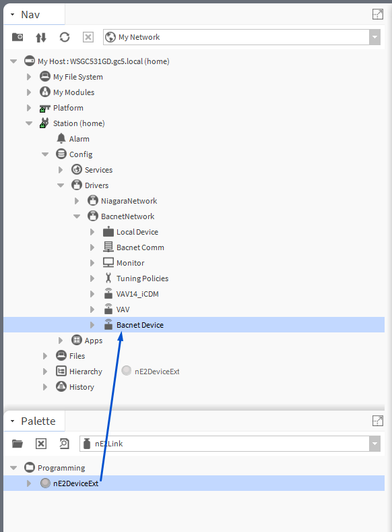Viewport: 392px width, 532px height.
Task: Select the Local Device label
Action: pyautogui.click(x=137, y=232)
